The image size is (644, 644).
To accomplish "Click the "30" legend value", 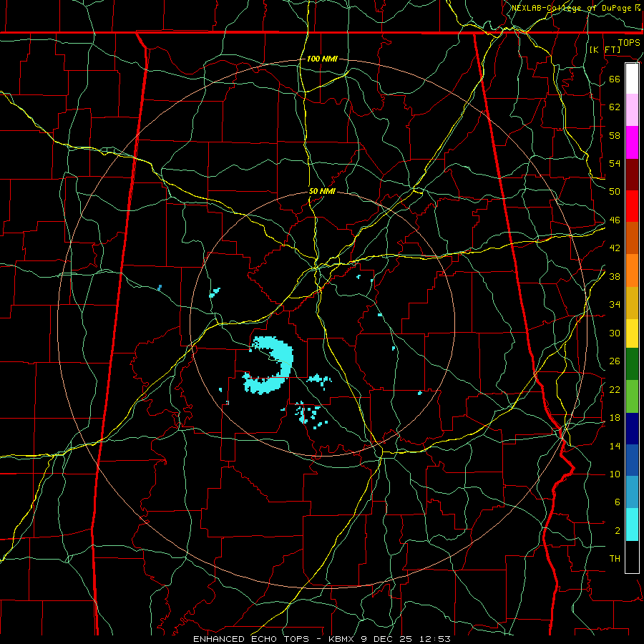I will click(x=615, y=333).
